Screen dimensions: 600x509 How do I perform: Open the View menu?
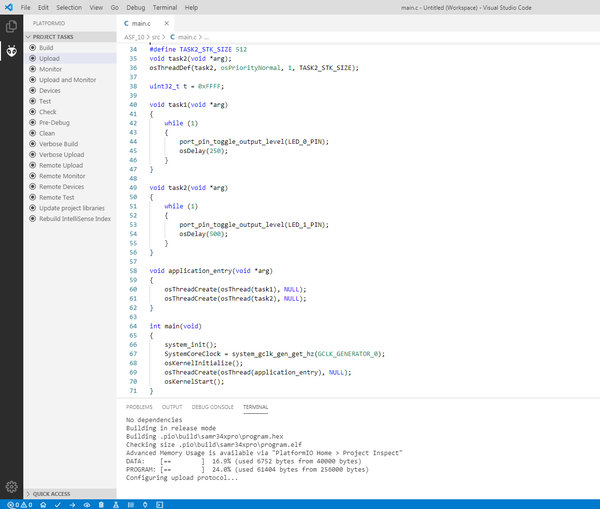(96, 7)
